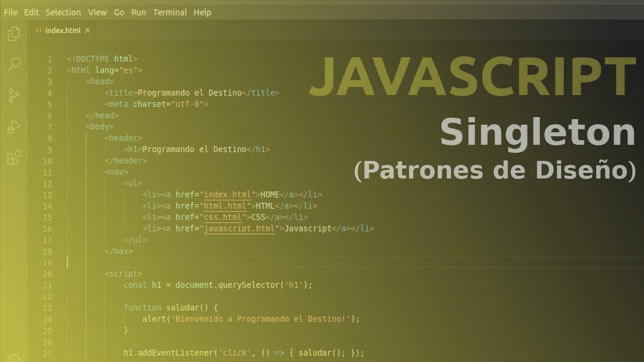Open the View menu
The image size is (644, 362).
pos(98,12)
